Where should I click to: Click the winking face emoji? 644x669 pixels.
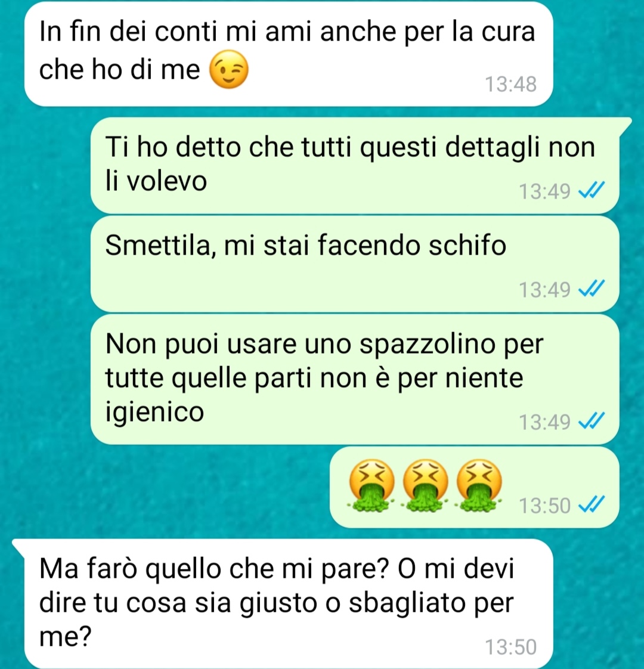tap(229, 69)
